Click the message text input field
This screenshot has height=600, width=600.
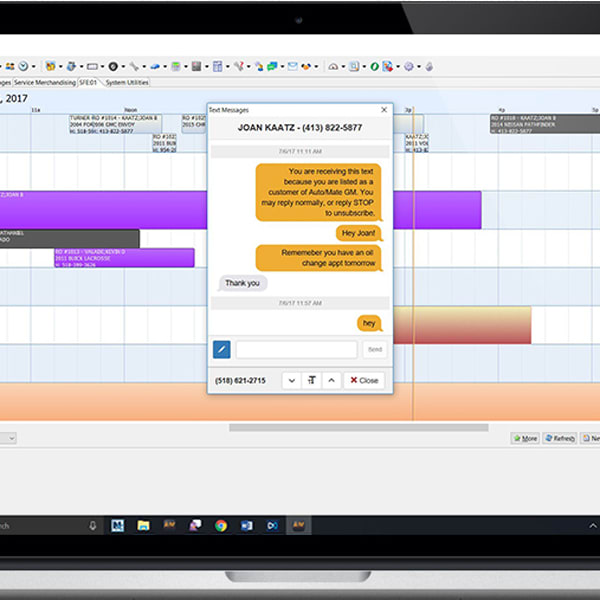(296, 350)
